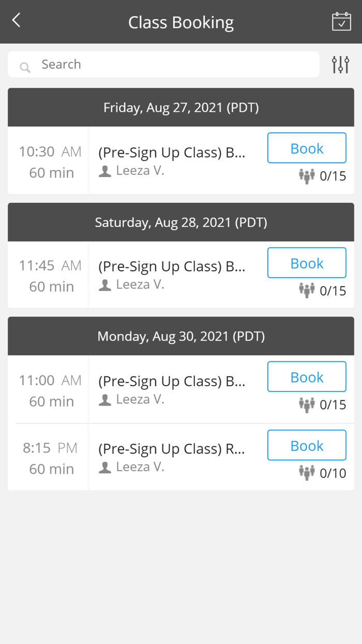The width and height of the screenshot is (362, 644).
Task: Open the calendar bookings icon
Action: pos(341,22)
